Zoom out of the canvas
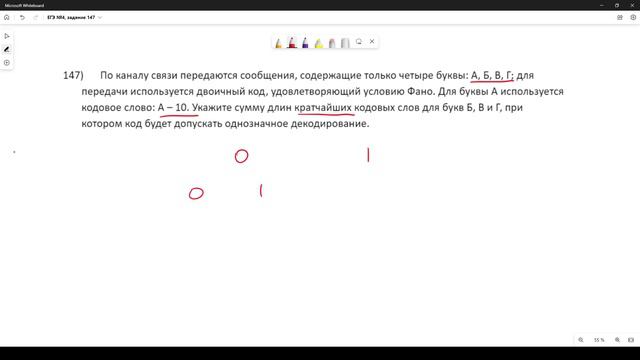 [581, 340]
